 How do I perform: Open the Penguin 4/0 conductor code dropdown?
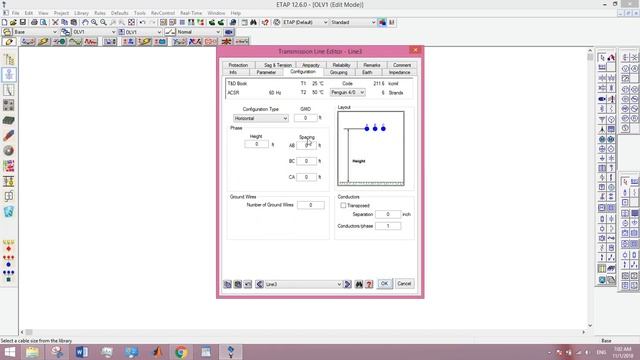347,93
